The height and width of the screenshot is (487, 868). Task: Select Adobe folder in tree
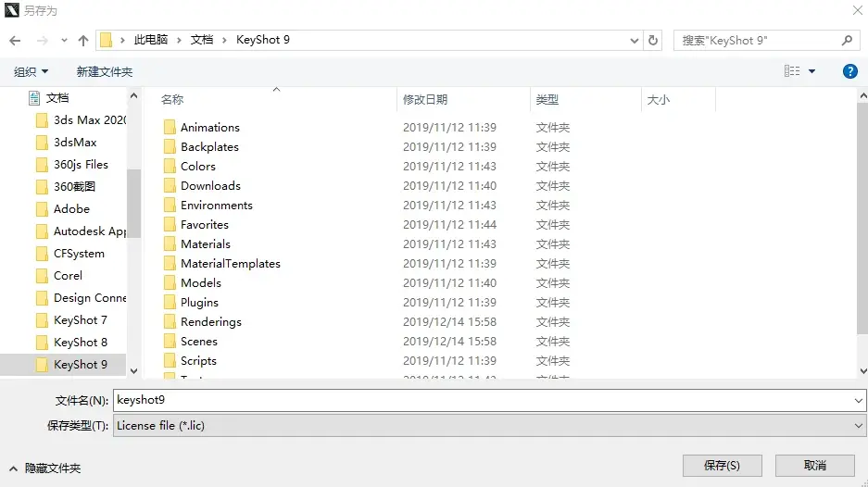point(63,208)
